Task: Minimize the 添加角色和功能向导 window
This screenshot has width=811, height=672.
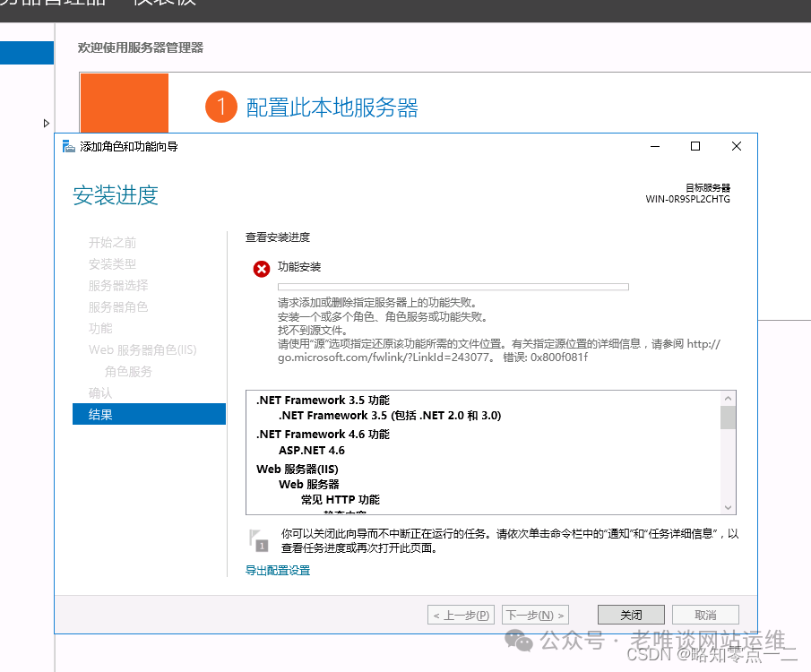Action: tap(655, 146)
